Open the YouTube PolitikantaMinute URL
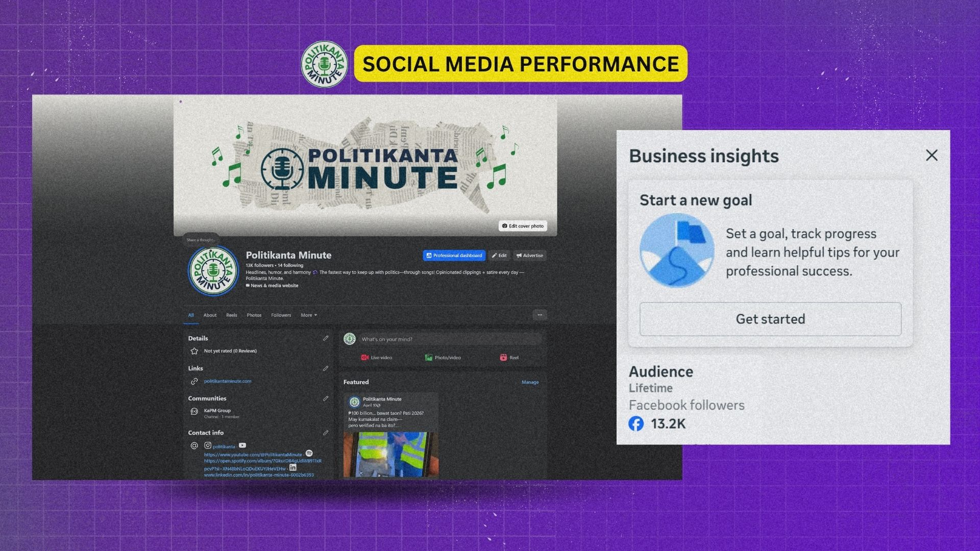The image size is (980, 551). [x=253, y=455]
